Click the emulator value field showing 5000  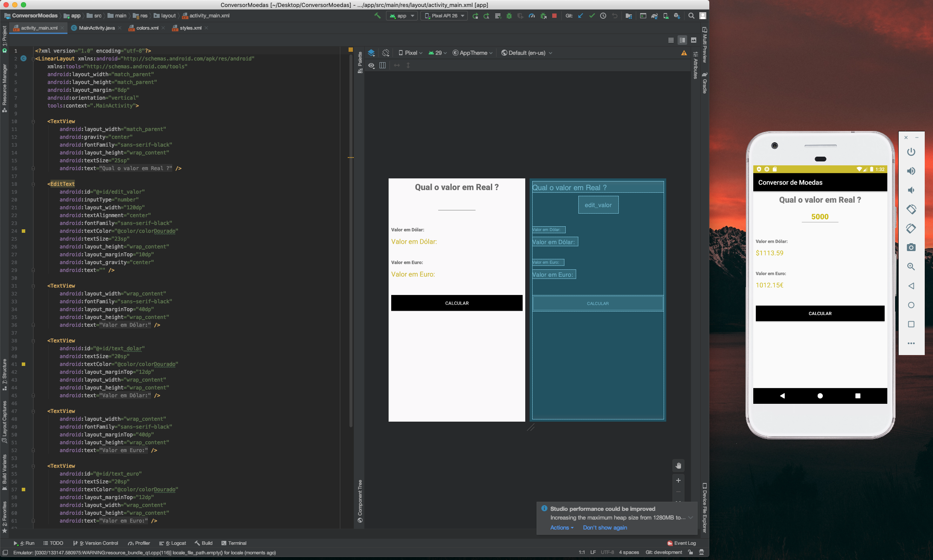click(x=819, y=217)
